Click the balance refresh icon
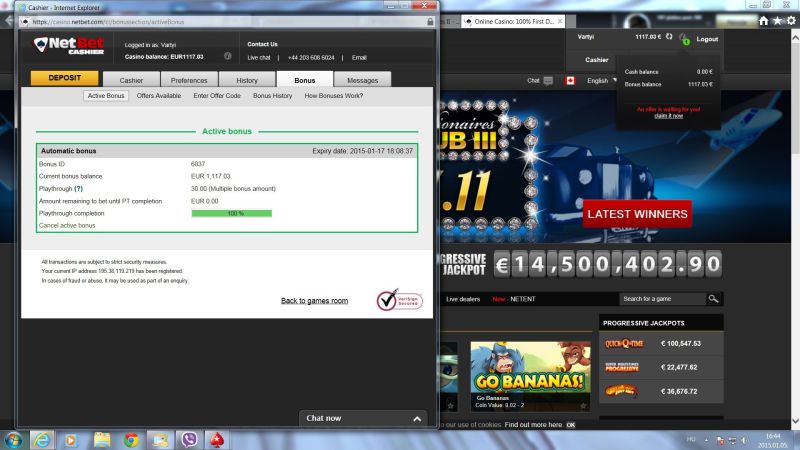Image resolution: width=800 pixels, height=450 pixels. tap(668, 37)
